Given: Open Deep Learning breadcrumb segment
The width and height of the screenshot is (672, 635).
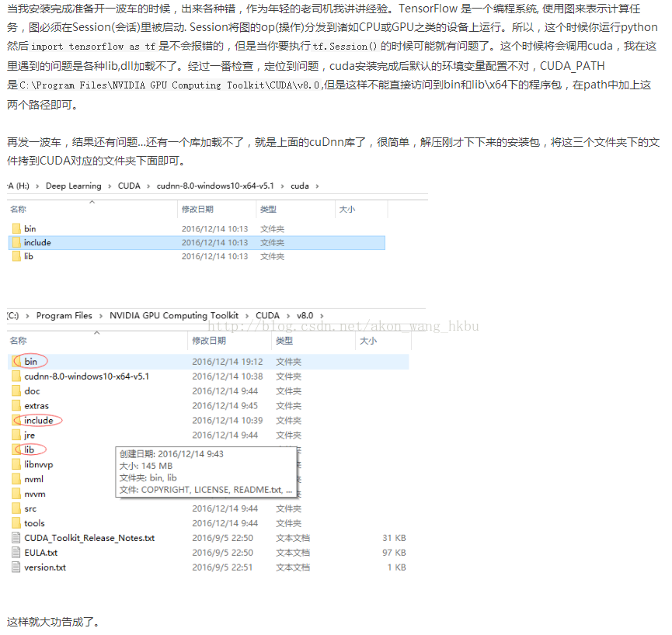Looking at the screenshot, I should click(x=74, y=186).
